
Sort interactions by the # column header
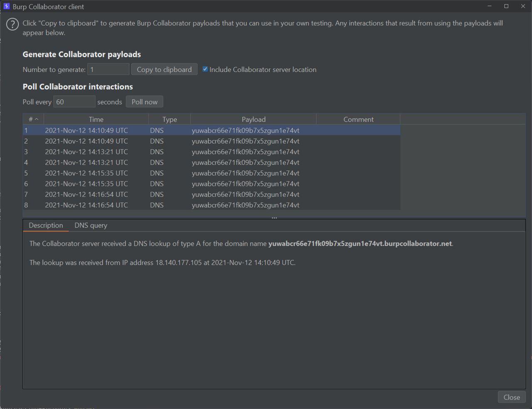[x=33, y=119]
